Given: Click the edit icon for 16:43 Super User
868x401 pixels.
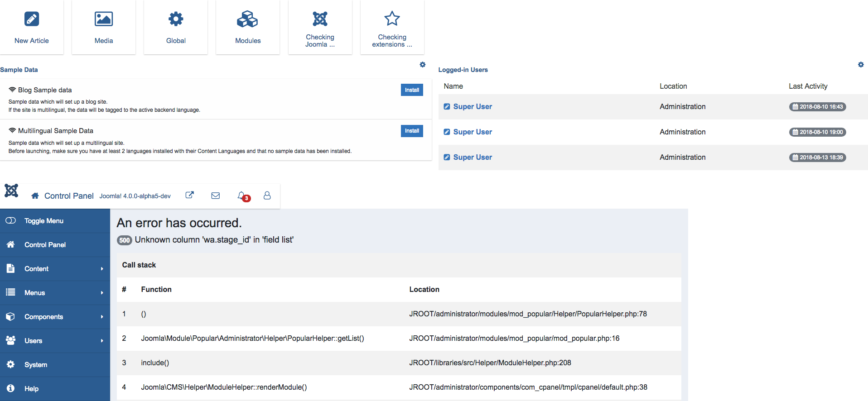Looking at the screenshot, I should point(447,107).
